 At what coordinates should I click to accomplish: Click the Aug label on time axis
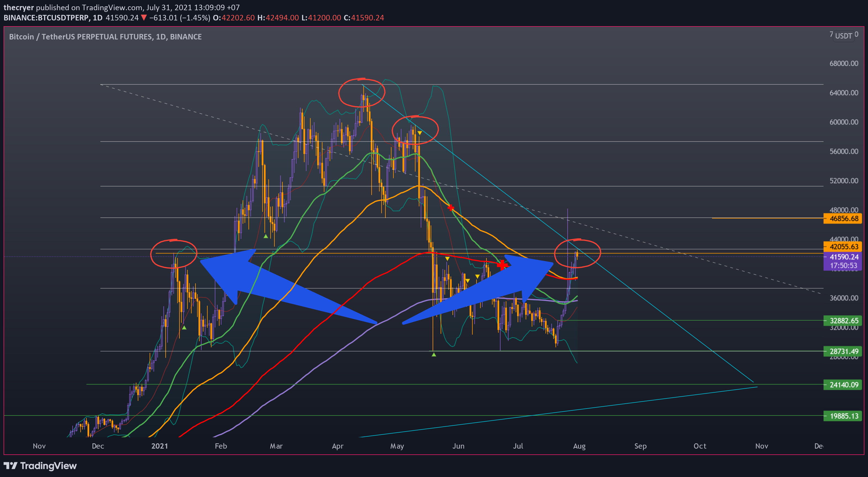(579, 446)
